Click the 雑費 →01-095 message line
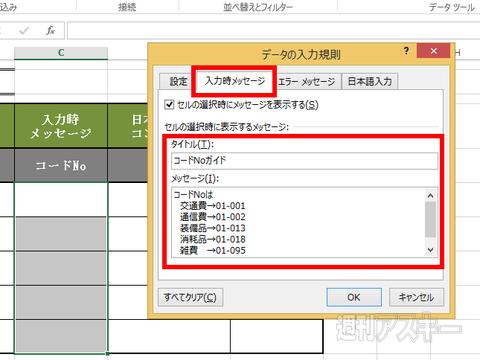This screenshot has width=480, height=360. (x=213, y=250)
